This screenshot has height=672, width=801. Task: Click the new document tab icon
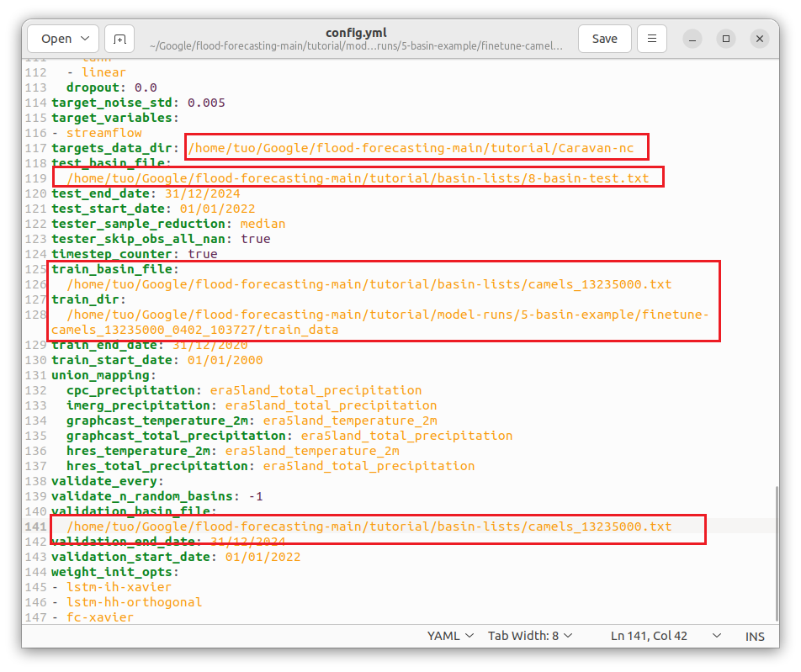tap(119, 39)
